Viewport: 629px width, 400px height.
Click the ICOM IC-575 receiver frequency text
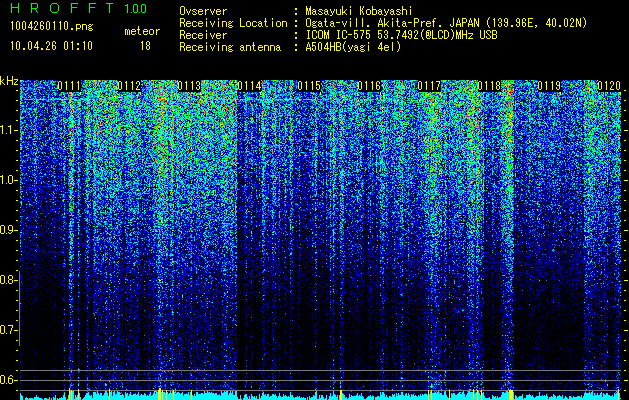point(401,35)
